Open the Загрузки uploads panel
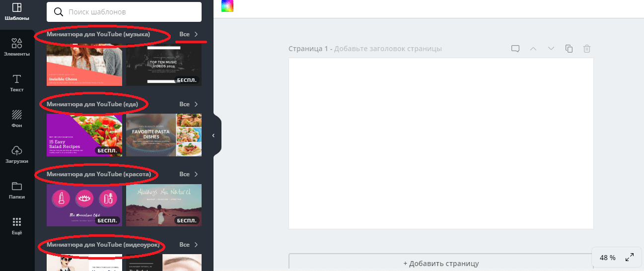Screen dimensions: 644x271 pos(16,154)
